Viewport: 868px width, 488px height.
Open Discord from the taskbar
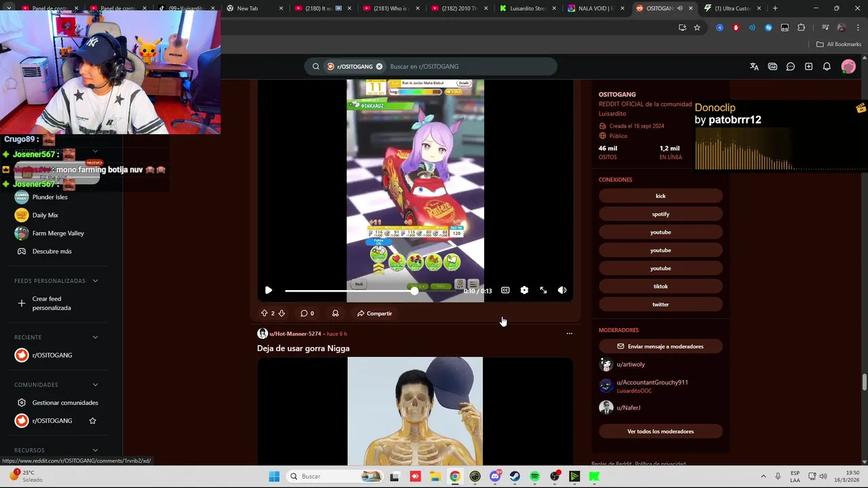coord(495,476)
